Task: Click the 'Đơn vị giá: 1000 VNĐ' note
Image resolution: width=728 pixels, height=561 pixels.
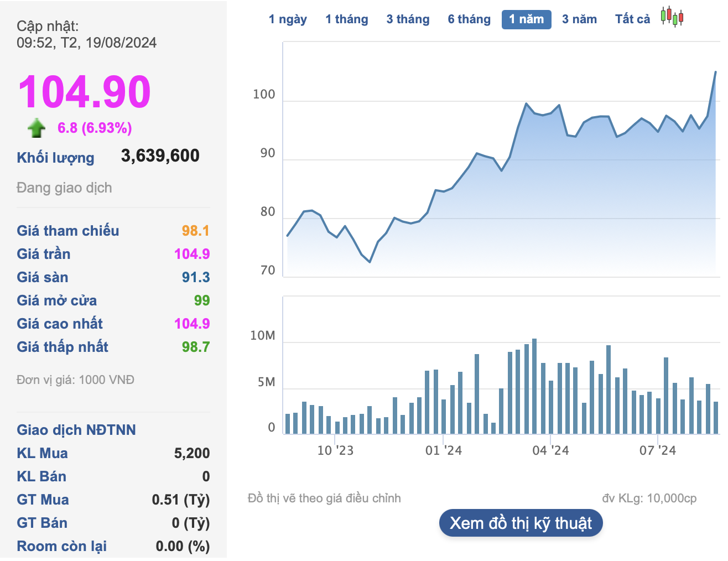Action: click(75, 380)
